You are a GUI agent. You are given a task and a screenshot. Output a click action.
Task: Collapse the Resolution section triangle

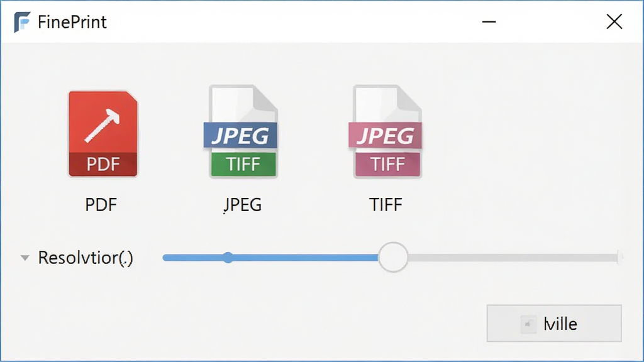tap(25, 258)
